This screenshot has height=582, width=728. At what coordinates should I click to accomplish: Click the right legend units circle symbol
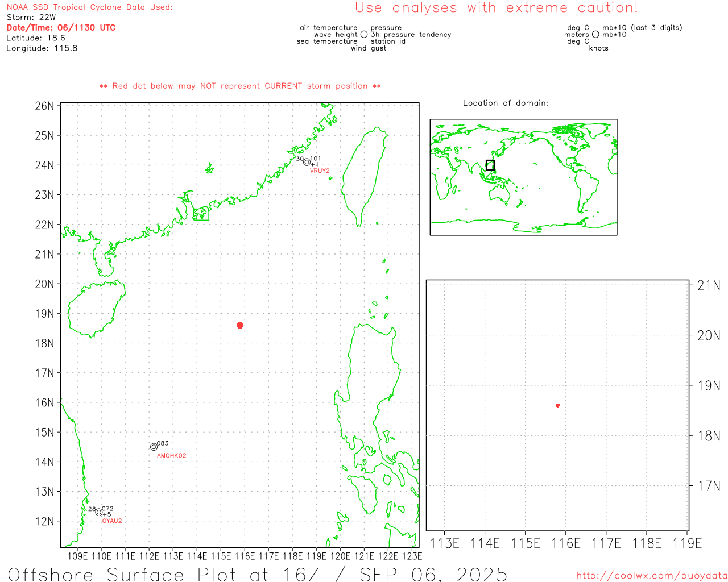click(595, 35)
